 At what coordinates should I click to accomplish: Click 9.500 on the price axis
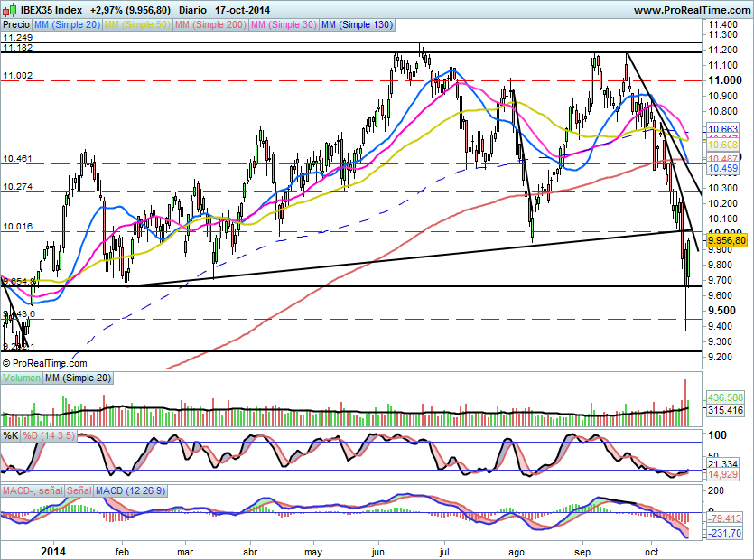click(721, 311)
